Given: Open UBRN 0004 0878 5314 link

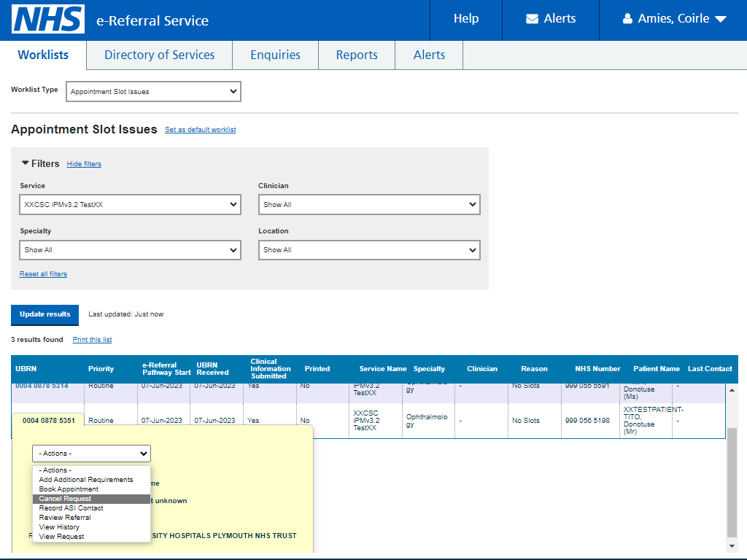Looking at the screenshot, I should pos(42,386).
